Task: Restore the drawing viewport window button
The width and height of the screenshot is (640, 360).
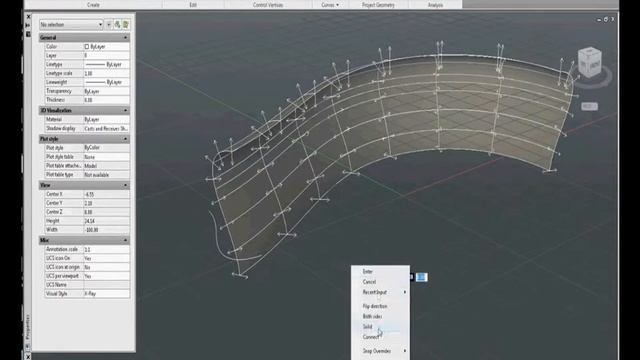Action: 606,19
